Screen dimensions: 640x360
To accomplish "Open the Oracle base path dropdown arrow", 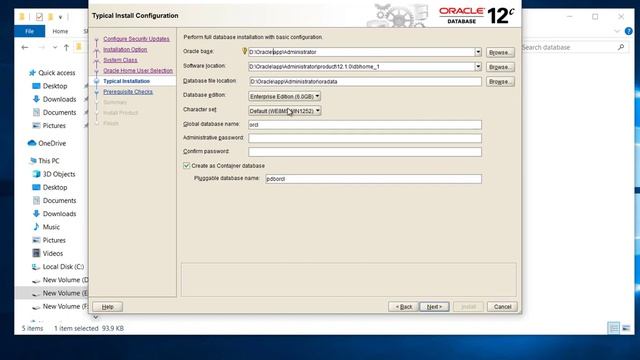I will (478, 52).
